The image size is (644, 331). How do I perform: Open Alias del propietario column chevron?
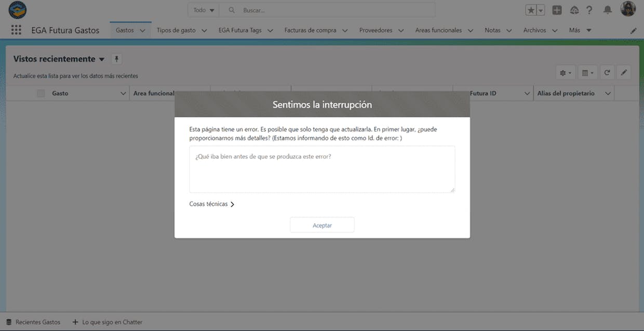608,94
